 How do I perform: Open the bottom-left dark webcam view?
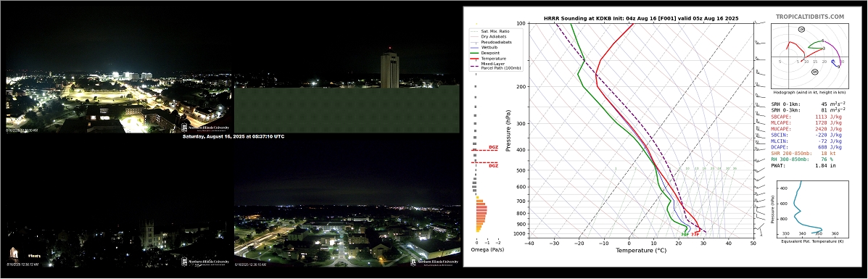pos(118,203)
